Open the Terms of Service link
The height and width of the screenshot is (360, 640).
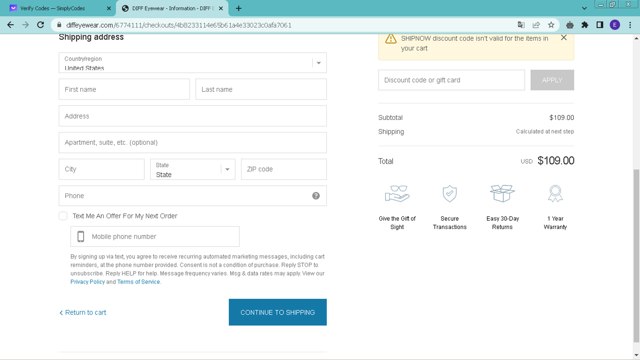coord(138,282)
